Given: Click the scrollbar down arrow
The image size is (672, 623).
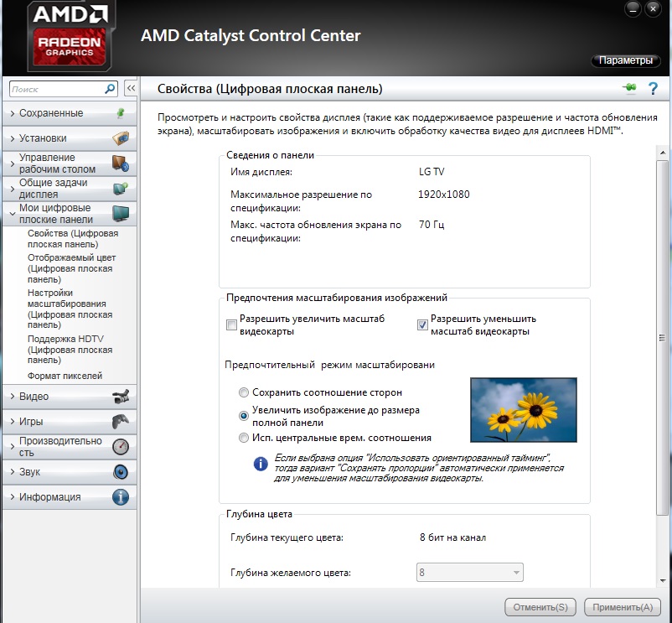Looking at the screenshot, I should tap(663, 581).
